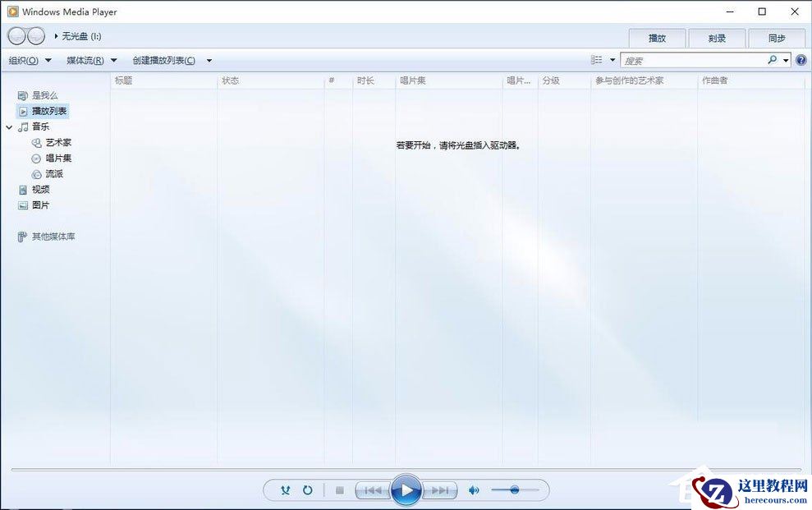812x510 pixels.
Task: Select the Artists (艺术家) view in the sidebar
Action: click(60, 142)
